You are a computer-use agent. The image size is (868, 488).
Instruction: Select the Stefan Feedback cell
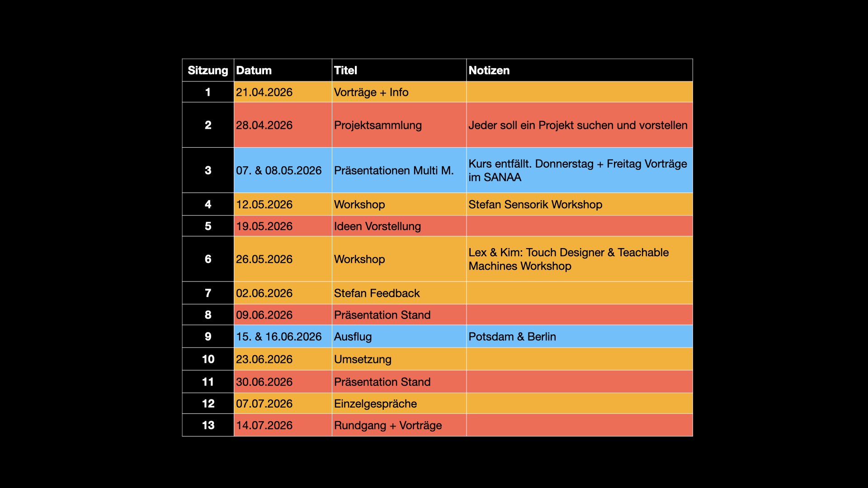(399, 293)
